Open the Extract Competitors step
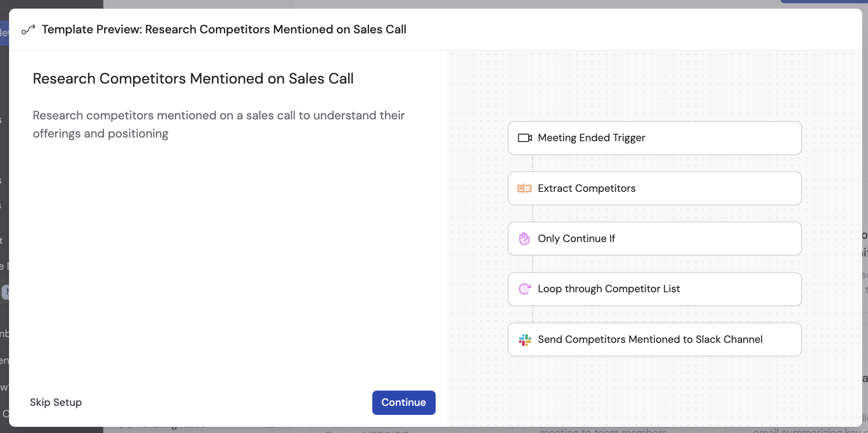This screenshot has height=433, width=868. point(654,189)
